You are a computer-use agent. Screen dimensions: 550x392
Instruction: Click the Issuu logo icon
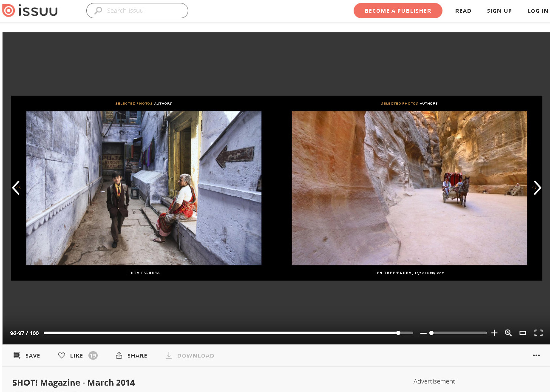(x=9, y=11)
